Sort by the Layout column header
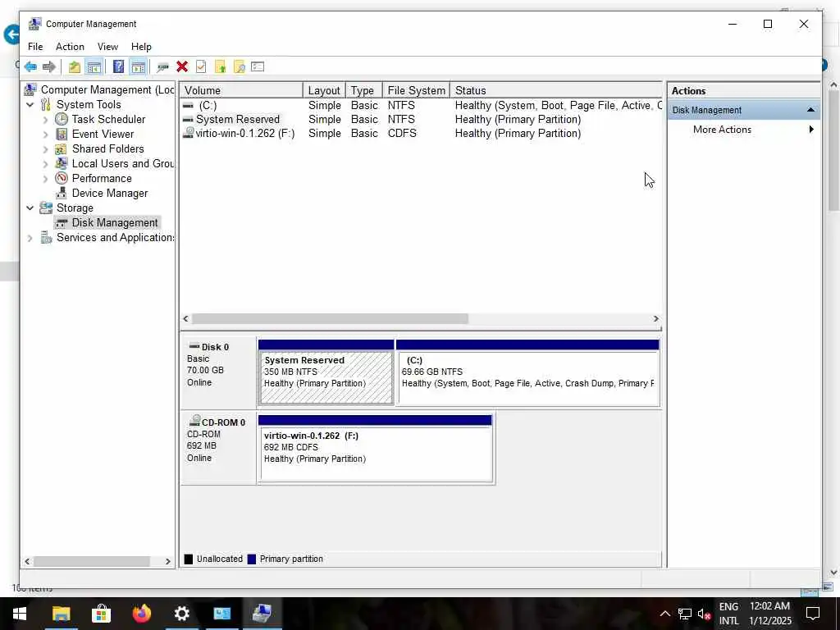 tap(324, 90)
